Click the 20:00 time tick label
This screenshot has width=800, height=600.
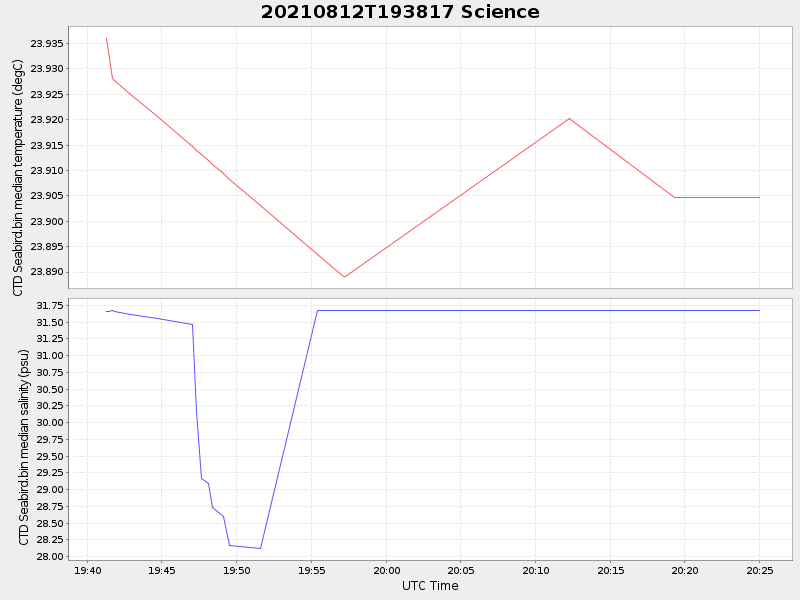(x=386, y=570)
